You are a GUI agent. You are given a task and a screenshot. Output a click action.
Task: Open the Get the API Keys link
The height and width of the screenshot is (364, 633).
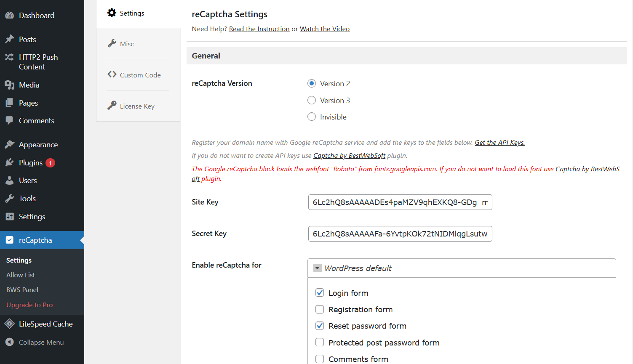499,142
